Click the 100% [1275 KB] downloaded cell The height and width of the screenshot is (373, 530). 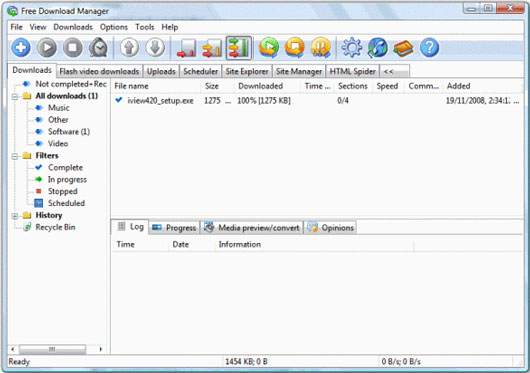(x=264, y=100)
